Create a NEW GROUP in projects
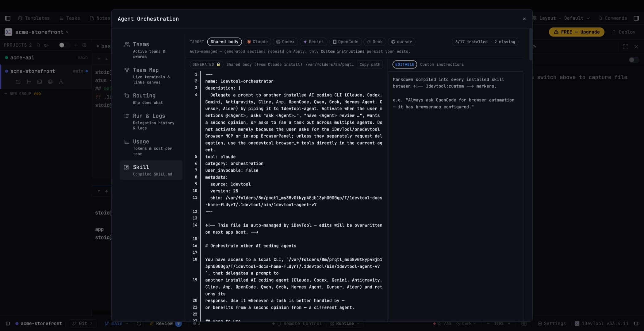This screenshot has width=644, height=331. (x=22, y=94)
